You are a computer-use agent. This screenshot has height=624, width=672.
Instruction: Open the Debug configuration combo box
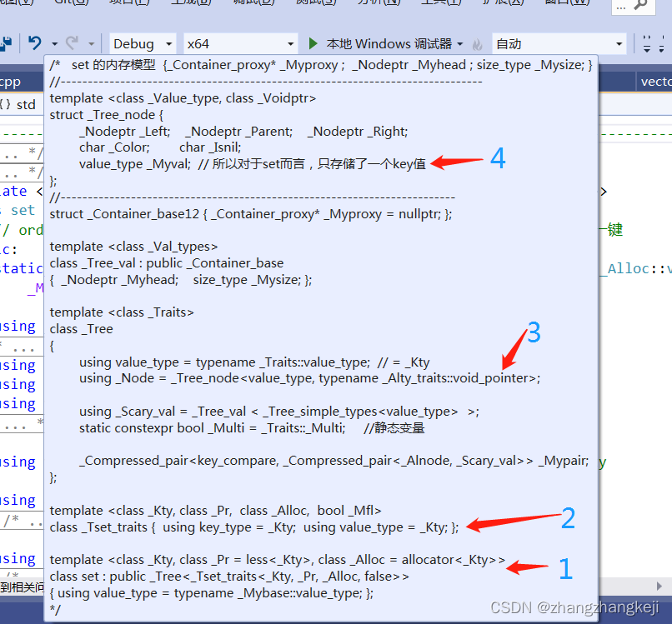coord(143,43)
